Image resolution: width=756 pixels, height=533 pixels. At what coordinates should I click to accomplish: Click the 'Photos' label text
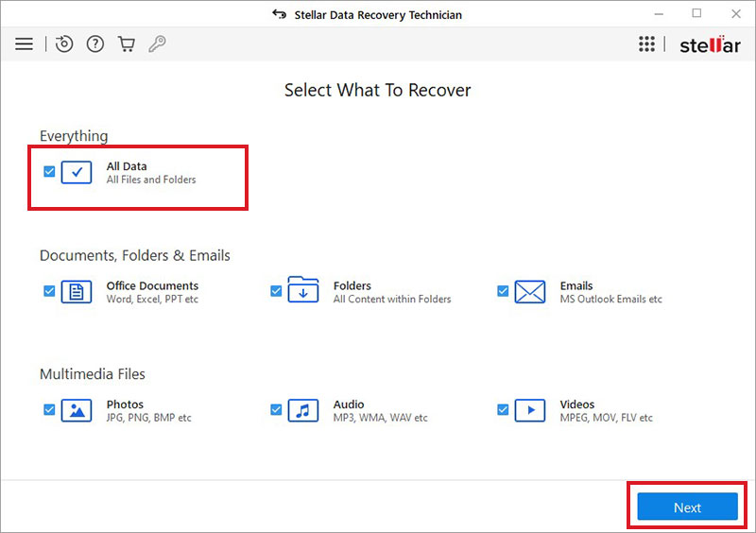(x=125, y=404)
